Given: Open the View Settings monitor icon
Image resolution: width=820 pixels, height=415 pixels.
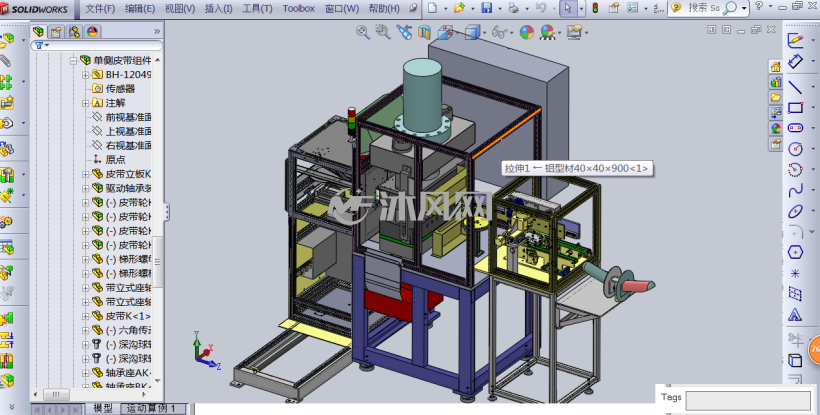Looking at the screenshot, I should [x=574, y=32].
